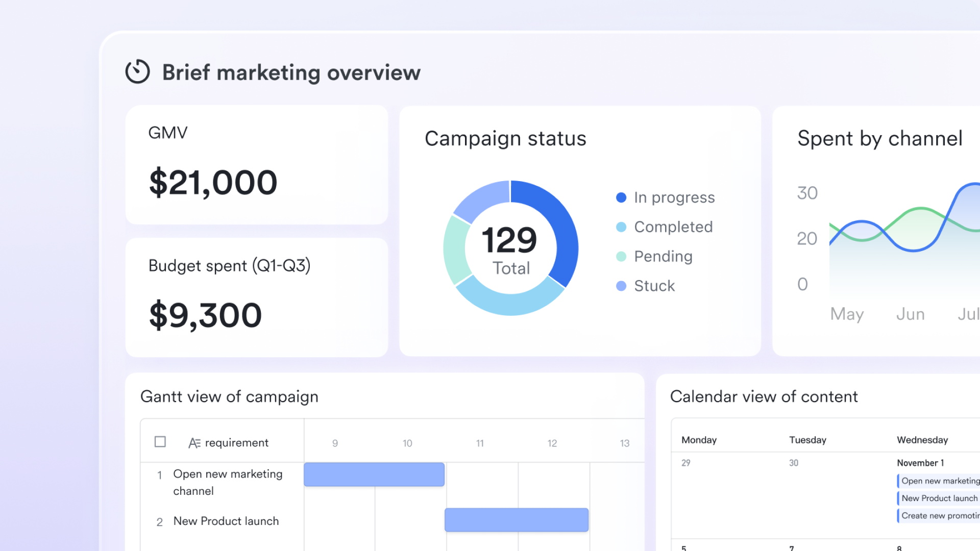Click the Gantt timeline day 9 label
The image size is (980, 551).
point(335,443)
